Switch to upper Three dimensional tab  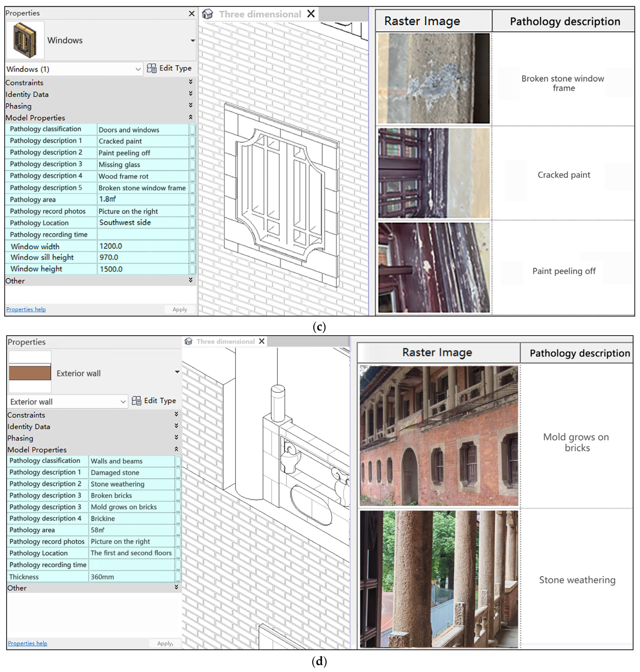(260, 14)
